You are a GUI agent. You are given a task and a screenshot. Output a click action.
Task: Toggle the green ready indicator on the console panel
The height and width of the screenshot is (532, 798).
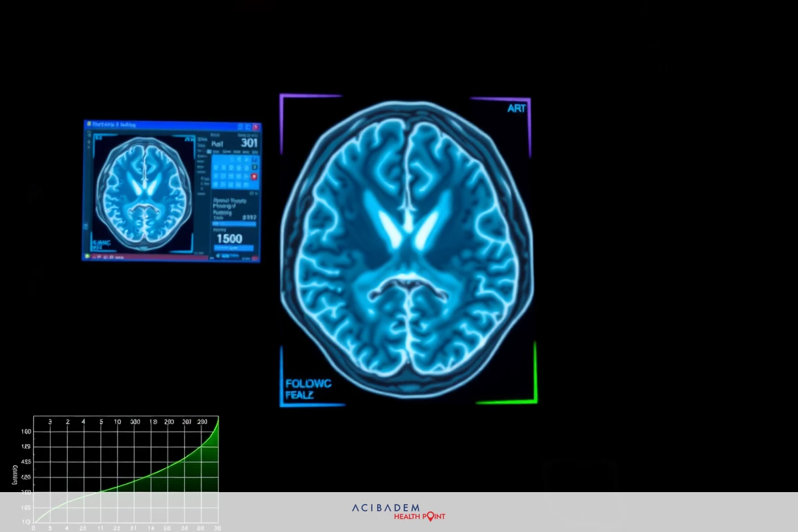pyautogui.click(x=254, y=168)
